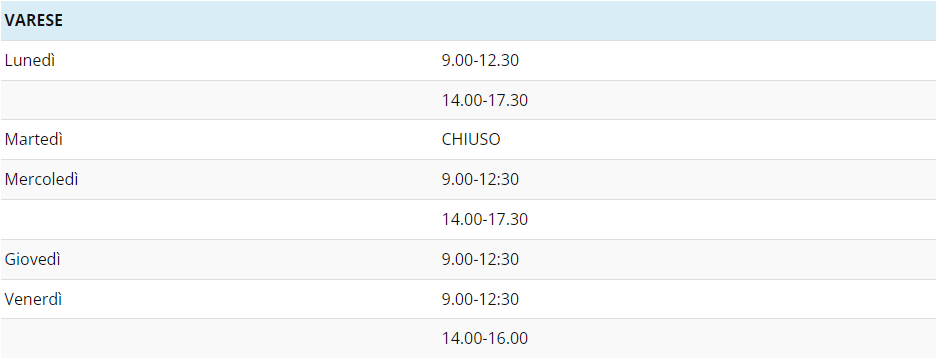Click Giovedì hours 9.00-12:30

pyautogui.click(x=480, y=260)
